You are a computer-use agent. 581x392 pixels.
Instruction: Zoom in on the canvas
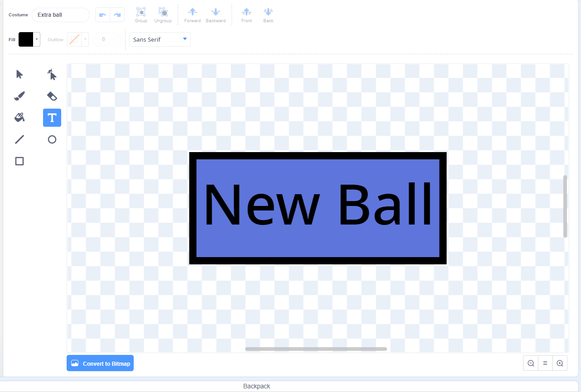point(560,363)
